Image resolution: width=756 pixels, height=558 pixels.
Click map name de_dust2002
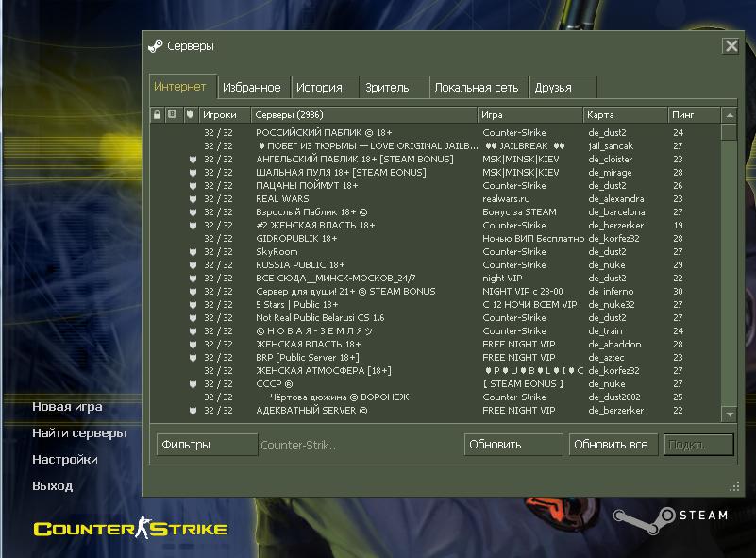[614, 397]
